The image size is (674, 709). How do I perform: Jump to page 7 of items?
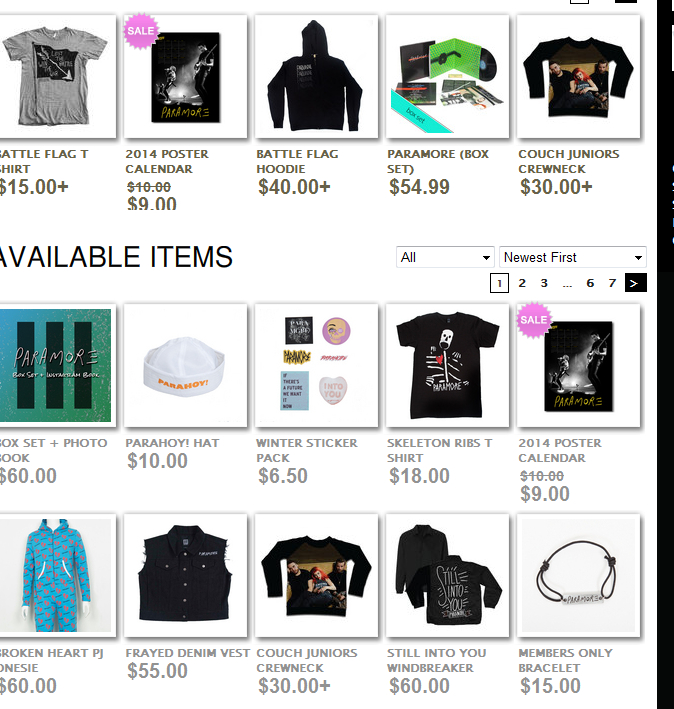coord(612,283)
